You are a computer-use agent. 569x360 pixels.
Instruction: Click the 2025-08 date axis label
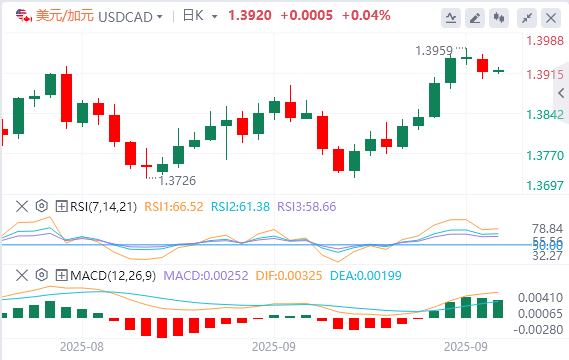pos(82,347)
